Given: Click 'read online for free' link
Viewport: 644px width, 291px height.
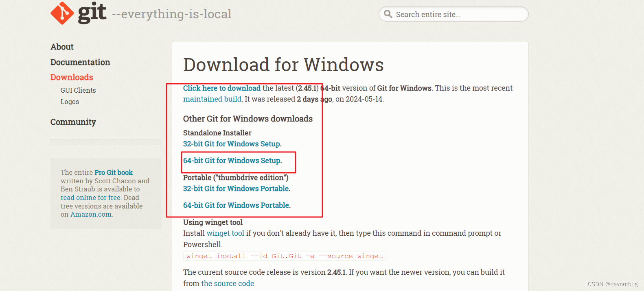Looking at the screenshot, I should pos(91,198).
